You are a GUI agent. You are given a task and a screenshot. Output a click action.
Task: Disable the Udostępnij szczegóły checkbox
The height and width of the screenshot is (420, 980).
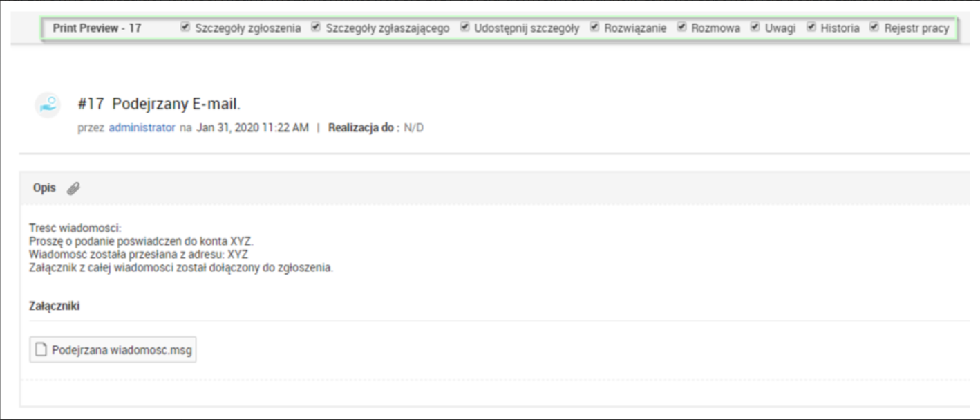pos(464,28)
